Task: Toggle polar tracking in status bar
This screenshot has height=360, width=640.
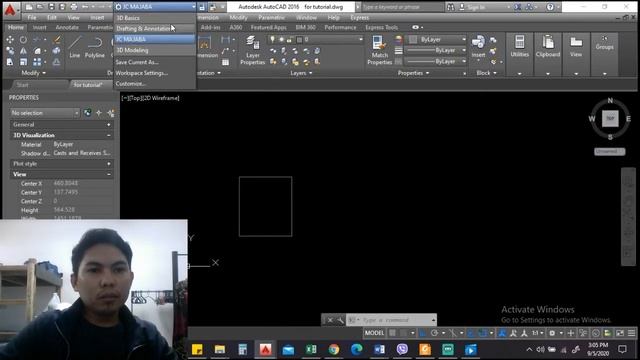Action: coord(434,333)
